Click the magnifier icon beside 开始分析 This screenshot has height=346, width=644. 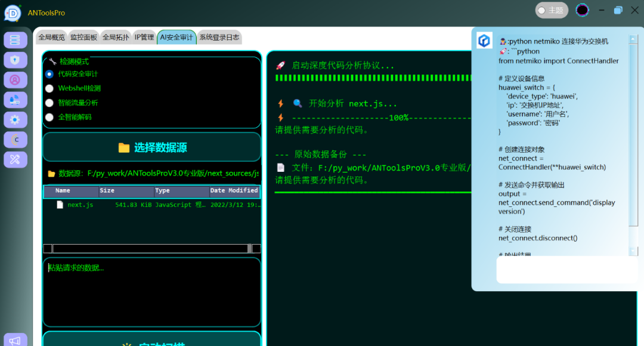[x=298, y=103]
